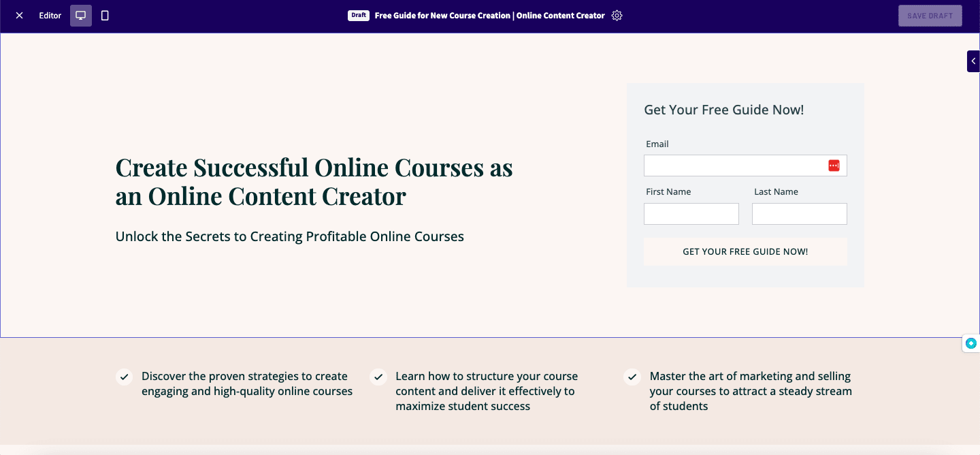Click the Last Name input field
Viewport: 980px width, 455px height.
click(799, 213)
